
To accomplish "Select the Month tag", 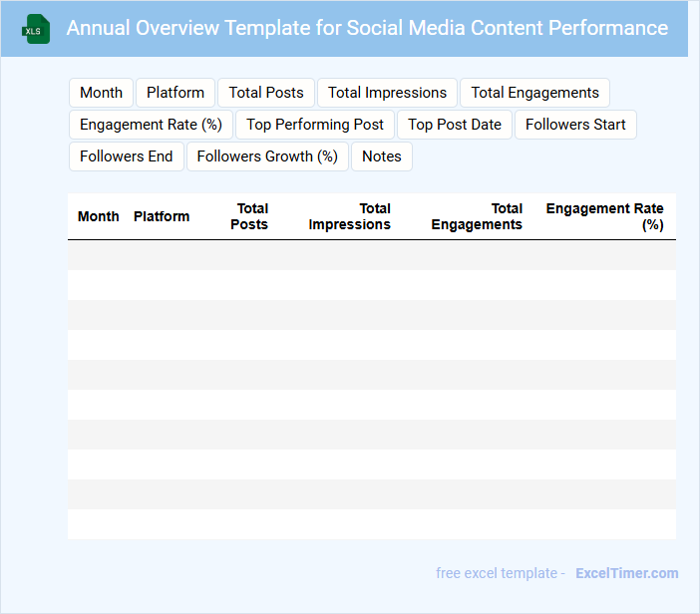I will click(101, 93).
